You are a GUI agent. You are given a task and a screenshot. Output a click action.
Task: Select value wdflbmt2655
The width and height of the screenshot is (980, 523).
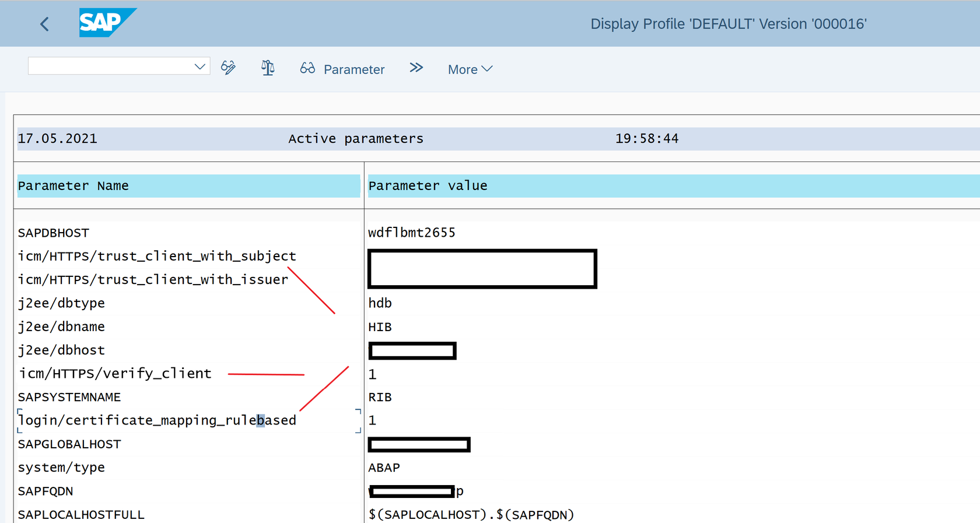412,233
